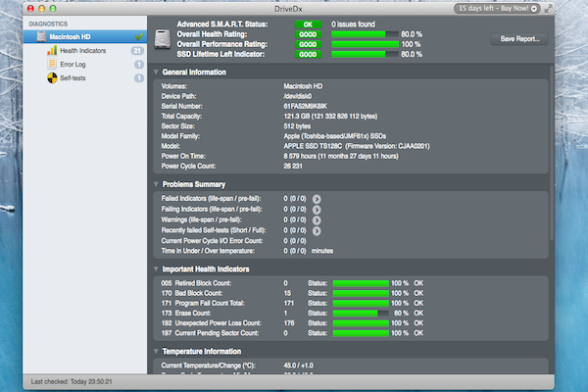Collapse the General Information section
The width and height of the screenshot is (588, 392).
[156, 72]
